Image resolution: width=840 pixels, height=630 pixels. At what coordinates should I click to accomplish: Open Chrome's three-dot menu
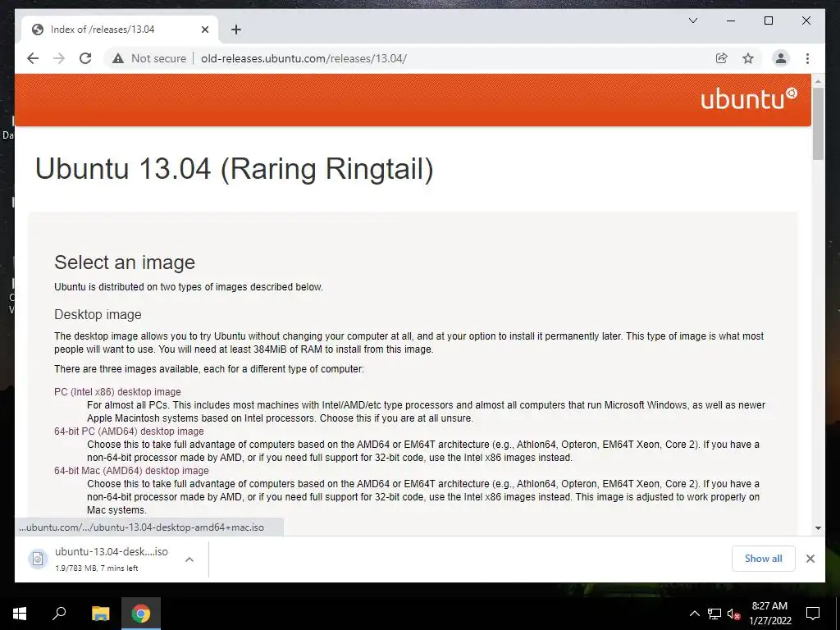click(807, 58)
